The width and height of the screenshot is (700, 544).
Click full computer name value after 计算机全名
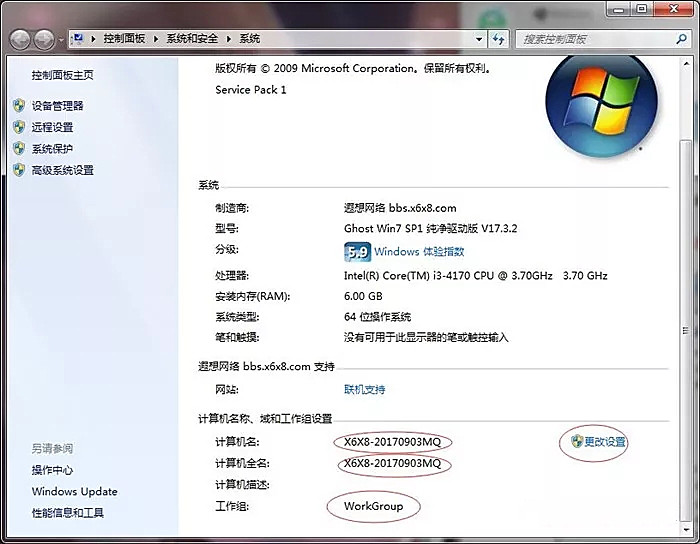coord(392,463)
